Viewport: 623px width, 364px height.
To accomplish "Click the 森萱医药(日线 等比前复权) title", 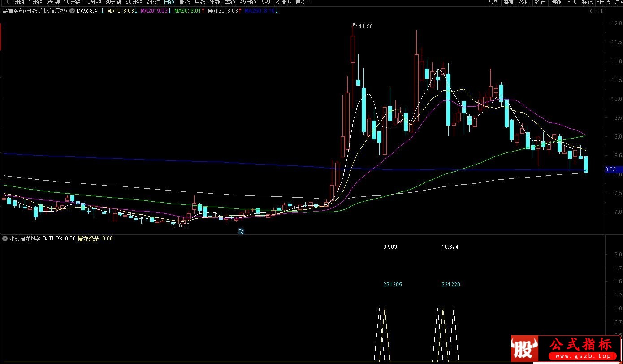I will coord(35,11).
